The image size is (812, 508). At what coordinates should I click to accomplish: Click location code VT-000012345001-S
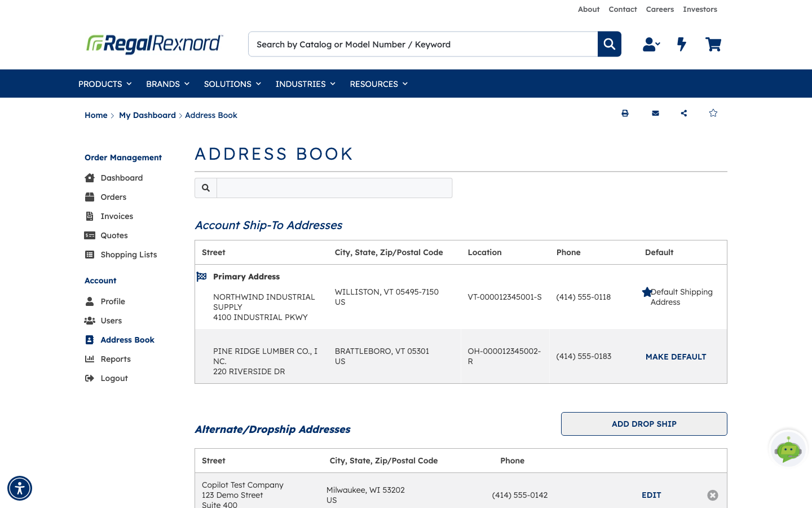point(505,297)
